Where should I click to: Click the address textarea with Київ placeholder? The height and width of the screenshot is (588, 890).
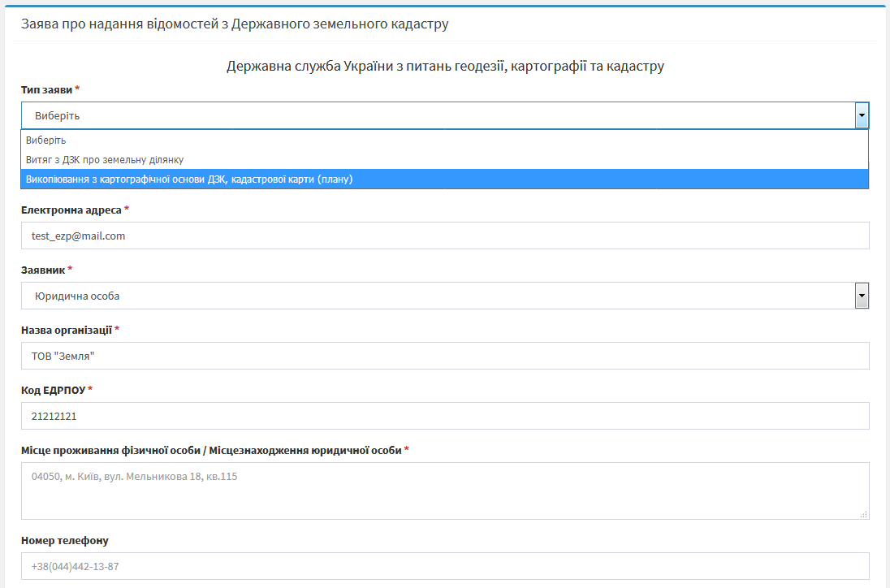[x=444, y=491]
